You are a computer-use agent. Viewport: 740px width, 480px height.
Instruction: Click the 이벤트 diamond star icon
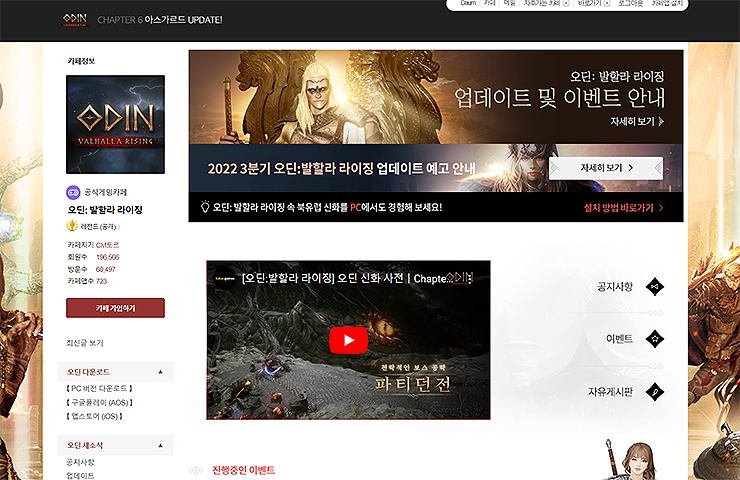(x=655, y=338)
